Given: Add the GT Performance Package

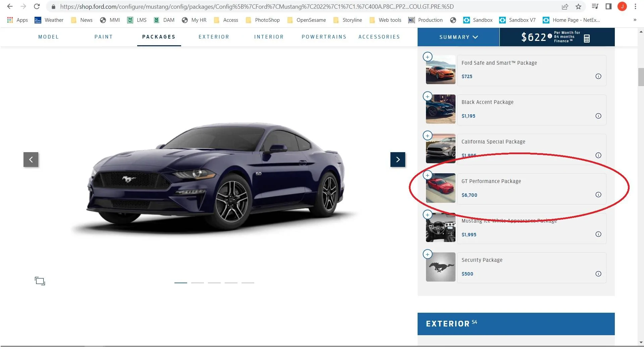Looking at the screenshot, I should (x=427, y=175).
